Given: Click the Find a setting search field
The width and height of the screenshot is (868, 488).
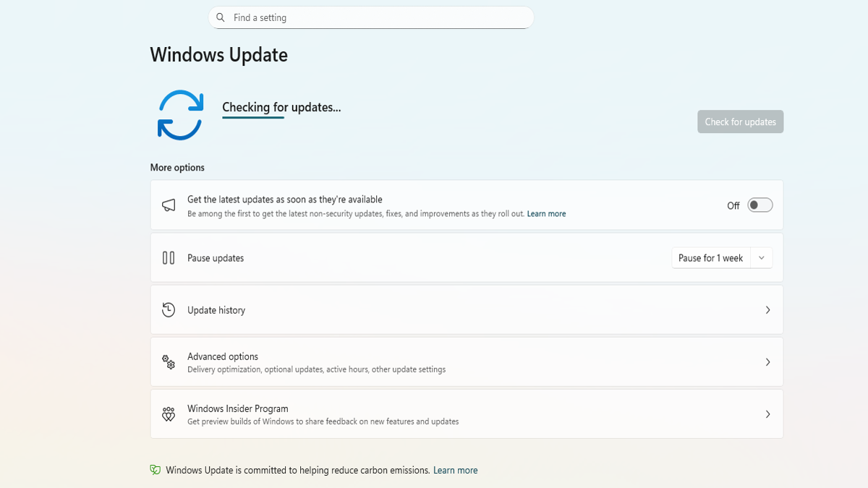Looking at the screenshot, I should click(x=371, y=17).
